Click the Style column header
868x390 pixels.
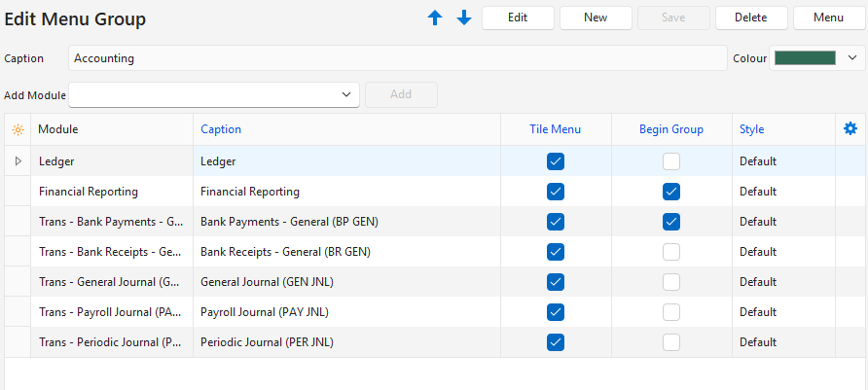click(752, 129)
